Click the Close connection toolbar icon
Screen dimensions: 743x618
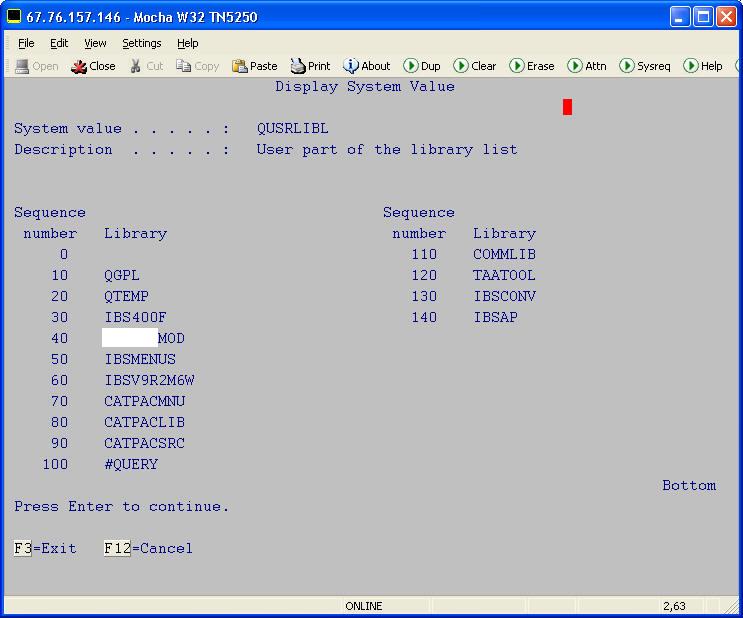tap(79, 66)
